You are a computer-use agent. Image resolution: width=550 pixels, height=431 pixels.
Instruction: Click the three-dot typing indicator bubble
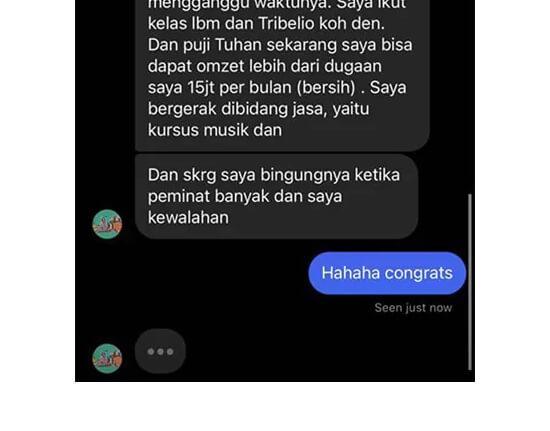[160, 351]
